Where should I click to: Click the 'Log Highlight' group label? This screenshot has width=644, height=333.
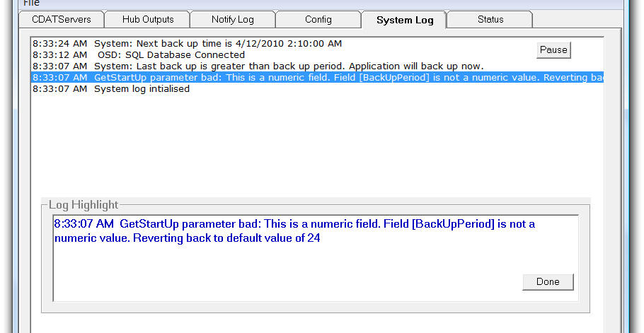tap(84, 204)
